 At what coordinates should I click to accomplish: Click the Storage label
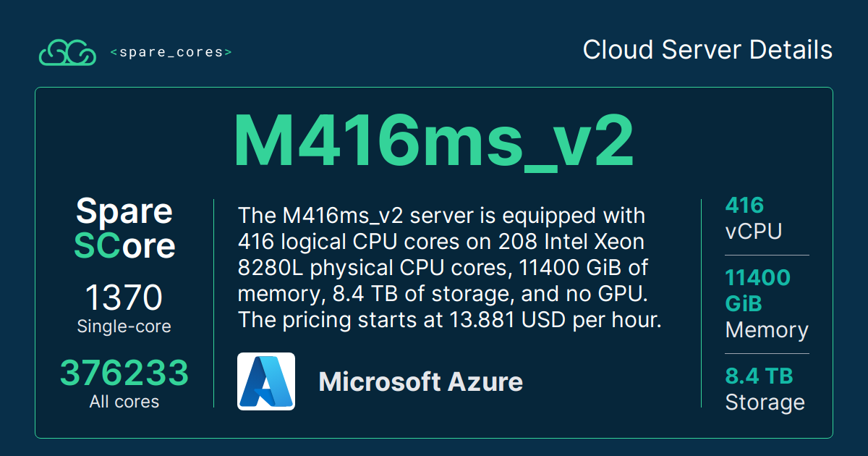(x=765, y=402)
